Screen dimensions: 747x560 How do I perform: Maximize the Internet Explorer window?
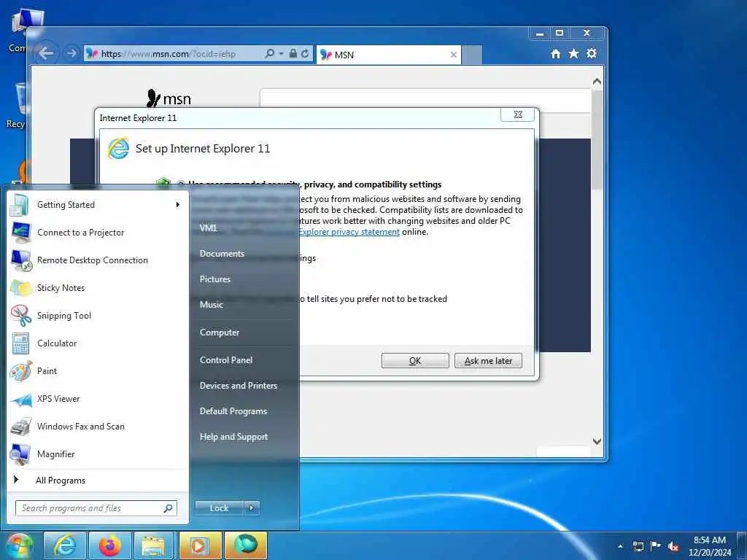[560, 33]
